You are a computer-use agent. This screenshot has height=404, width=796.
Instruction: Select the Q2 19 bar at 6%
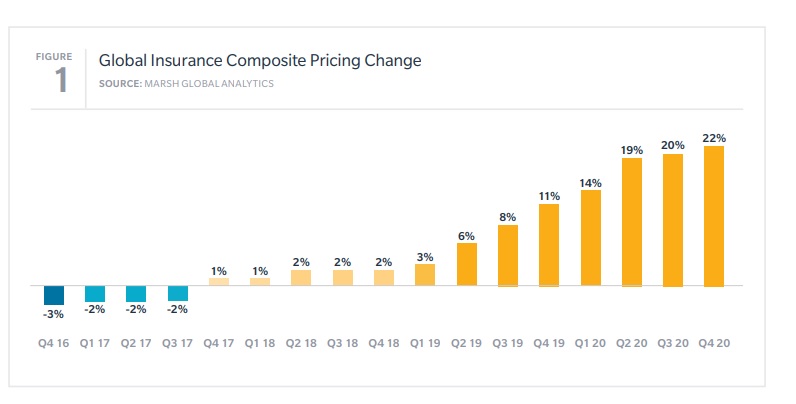point(467,264)
